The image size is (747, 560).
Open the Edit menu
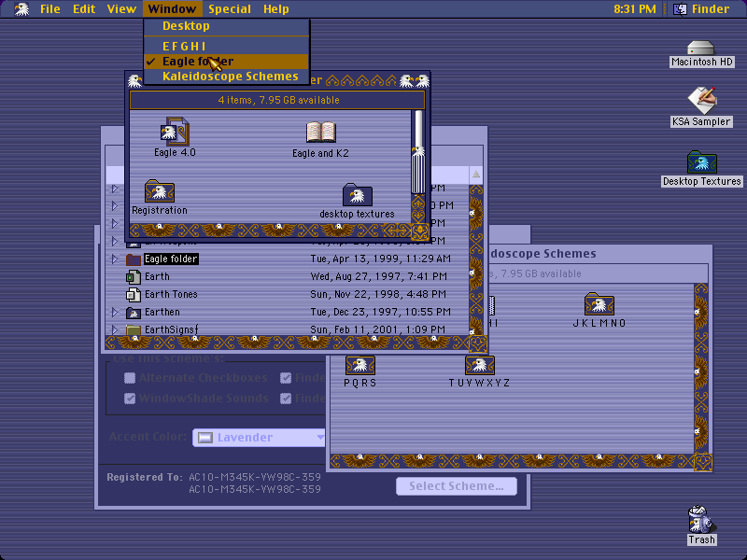84,8
